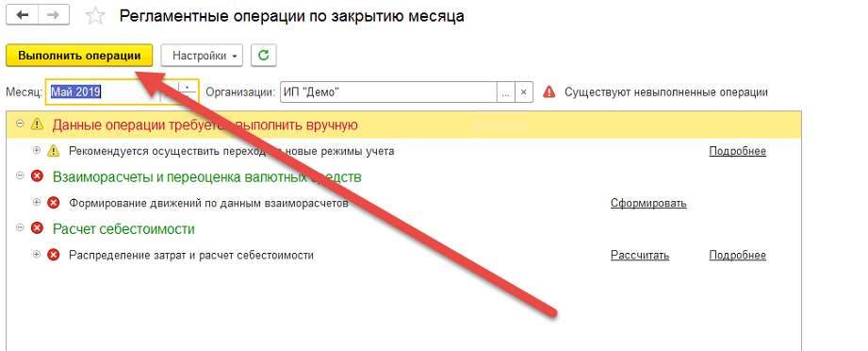Select text Существуют невыполненные операции
The height and width of the screenshot is (351, 868).
tap(666, 92)
